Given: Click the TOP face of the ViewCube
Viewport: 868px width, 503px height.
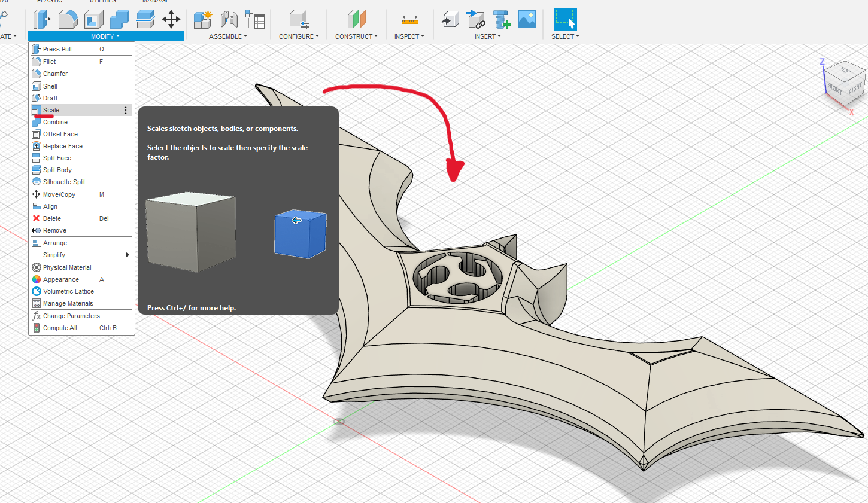Looking at the screenshot, I should [845, 71].
